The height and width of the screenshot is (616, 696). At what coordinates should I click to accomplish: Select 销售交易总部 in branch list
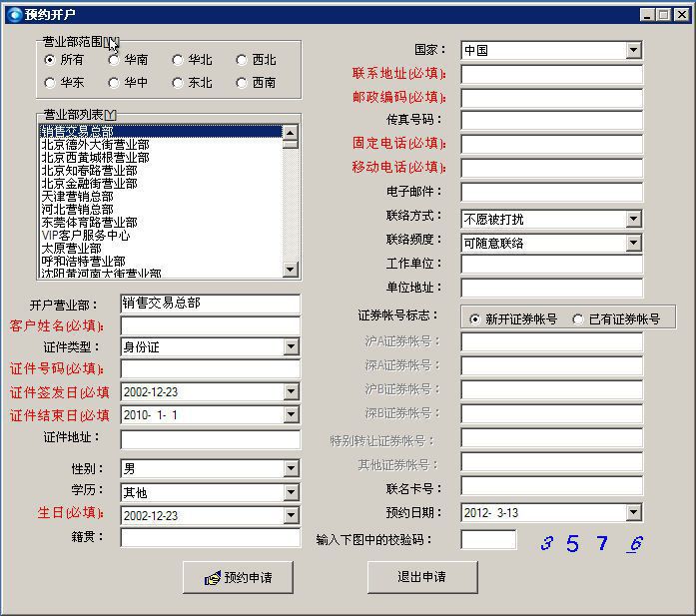161,132
